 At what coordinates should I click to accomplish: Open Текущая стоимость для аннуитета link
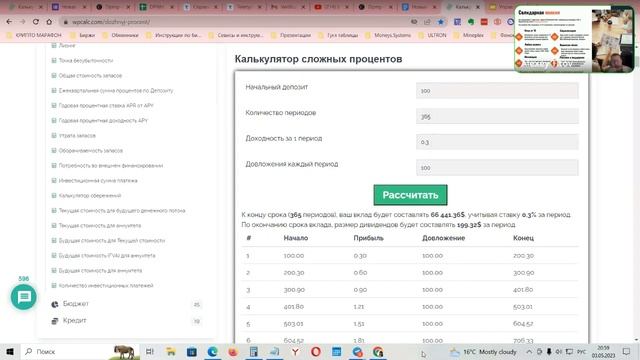[x=100, y=225]
